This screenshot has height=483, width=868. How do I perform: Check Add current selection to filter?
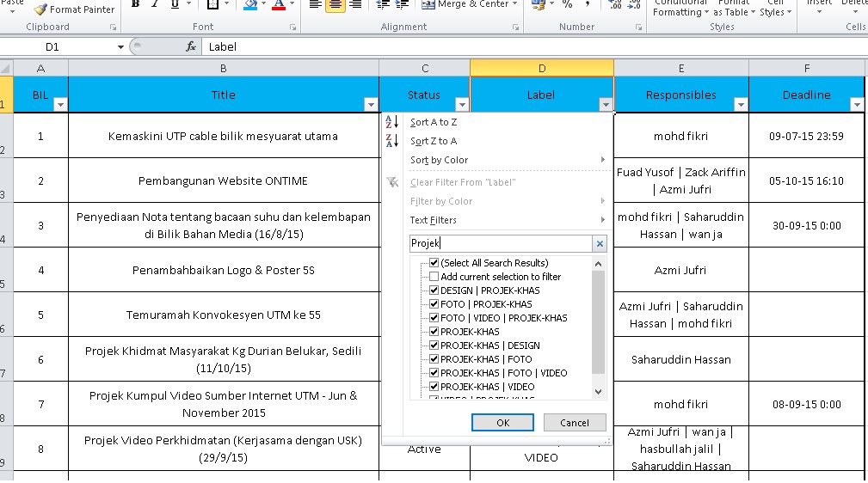[434, 277]
